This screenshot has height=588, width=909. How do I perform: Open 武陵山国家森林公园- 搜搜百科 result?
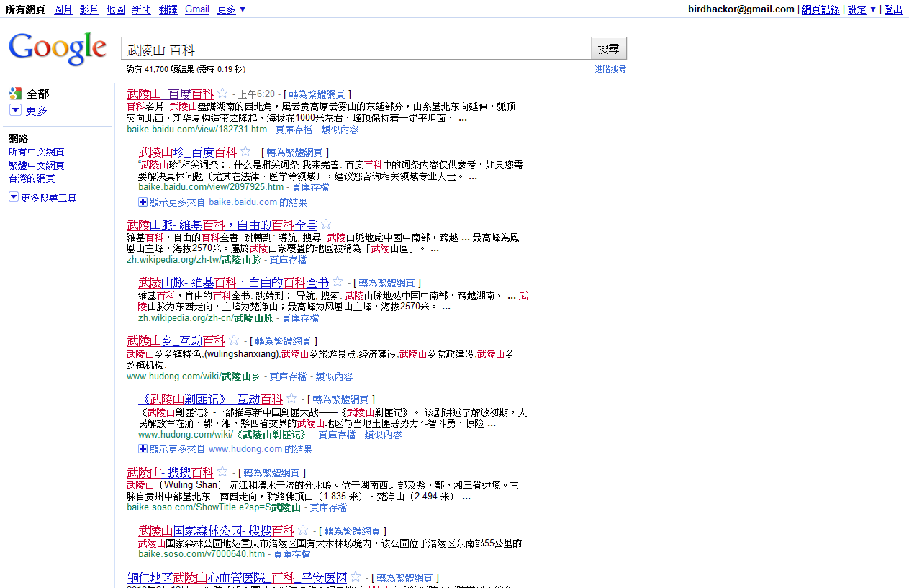pyautogui.click(x=216, y=530)
